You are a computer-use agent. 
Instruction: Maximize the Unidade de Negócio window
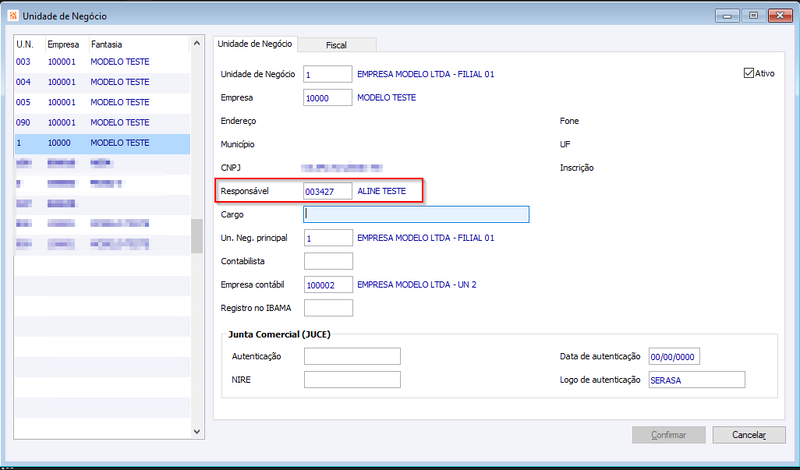click(754, 16)
